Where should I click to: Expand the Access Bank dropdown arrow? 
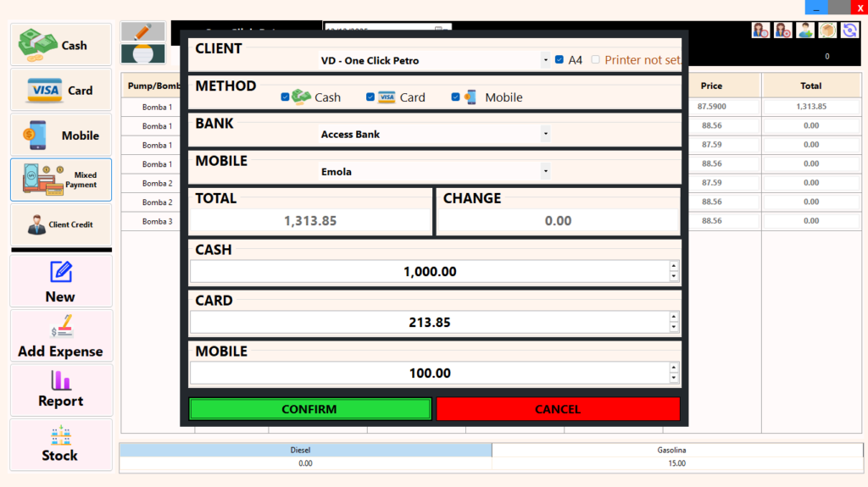pyautogui.click(x=545, y=133)
